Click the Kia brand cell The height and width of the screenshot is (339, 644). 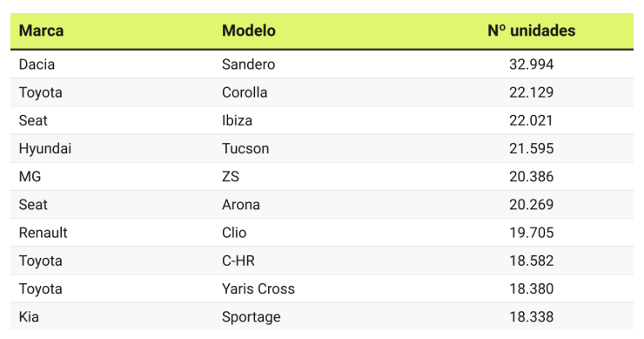29,317
